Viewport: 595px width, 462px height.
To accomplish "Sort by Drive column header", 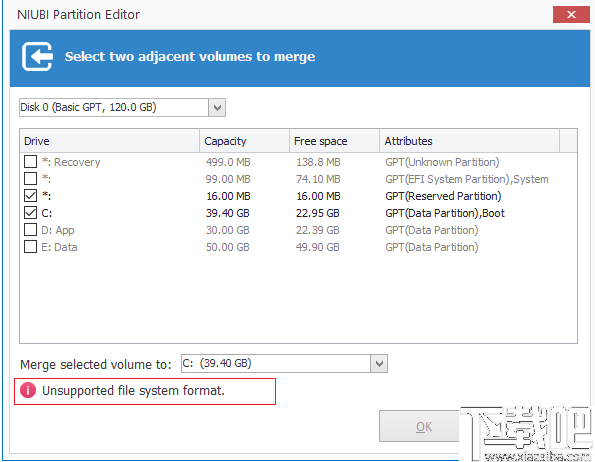I will coord(109,141).
